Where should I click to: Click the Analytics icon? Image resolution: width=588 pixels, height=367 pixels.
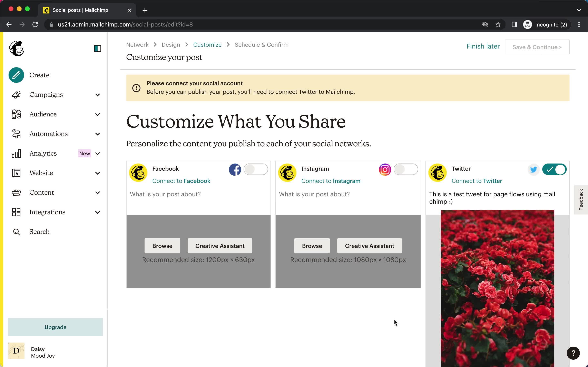pyautogui.click(x=16, y=154)
